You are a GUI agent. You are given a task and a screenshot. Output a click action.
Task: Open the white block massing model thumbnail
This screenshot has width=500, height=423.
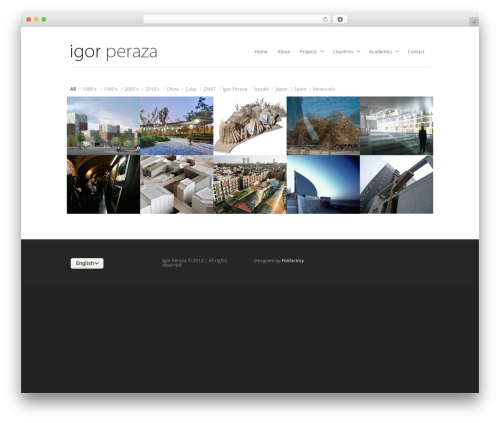177,184
